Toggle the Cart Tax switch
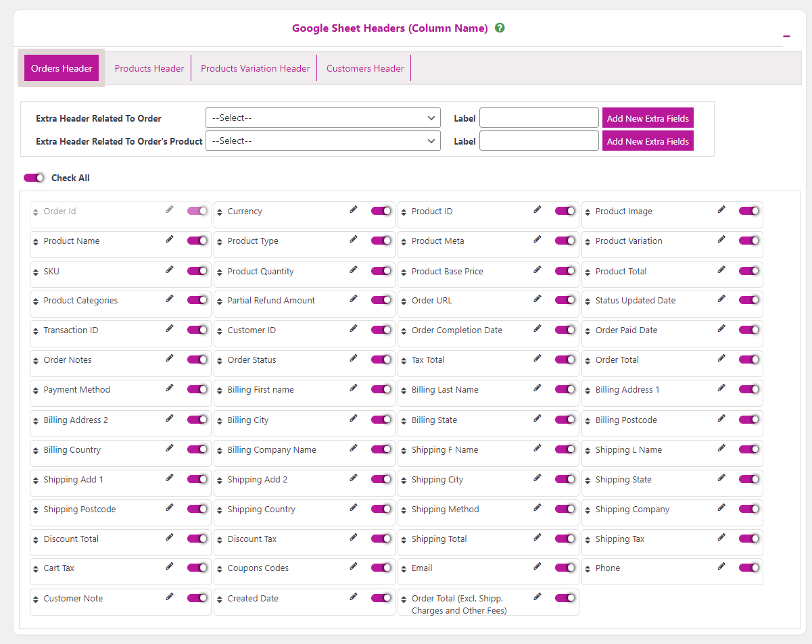 tap(197, 568)
